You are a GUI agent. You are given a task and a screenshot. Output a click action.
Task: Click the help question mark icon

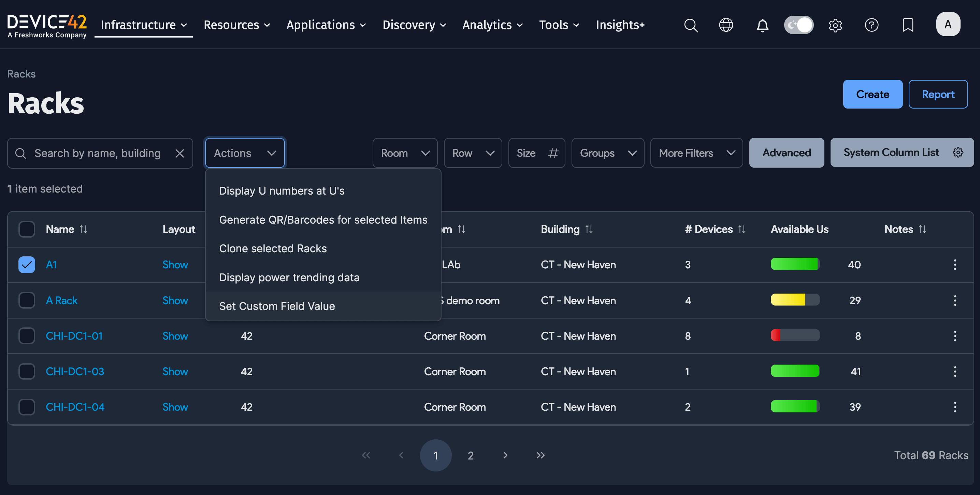(x=872, y=25)
